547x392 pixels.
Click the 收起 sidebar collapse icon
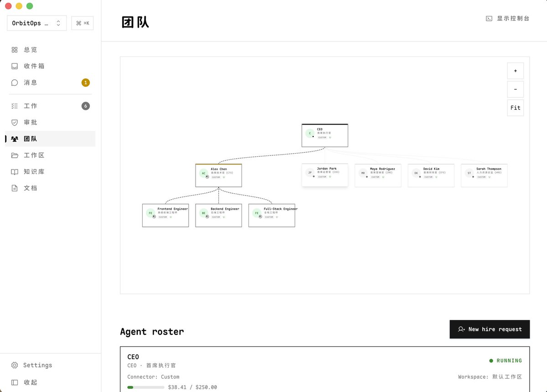click(15, 382)
